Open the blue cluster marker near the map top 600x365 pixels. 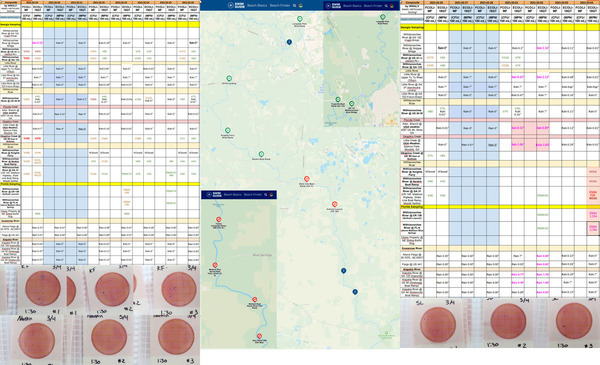[289, 42]
